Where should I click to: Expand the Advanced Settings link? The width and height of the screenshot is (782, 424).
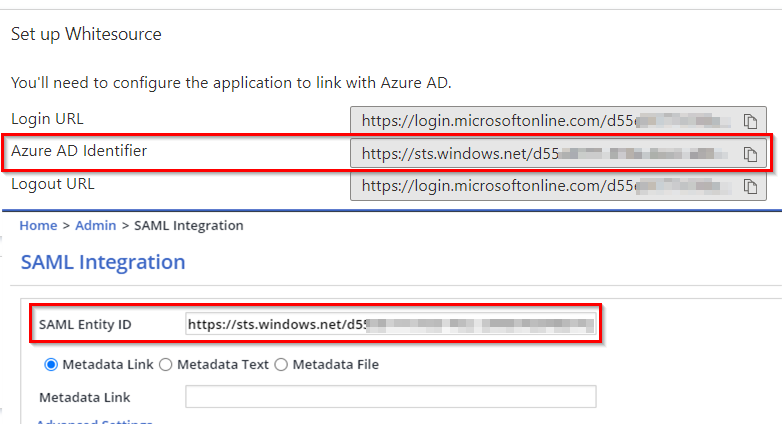point(95,421)
